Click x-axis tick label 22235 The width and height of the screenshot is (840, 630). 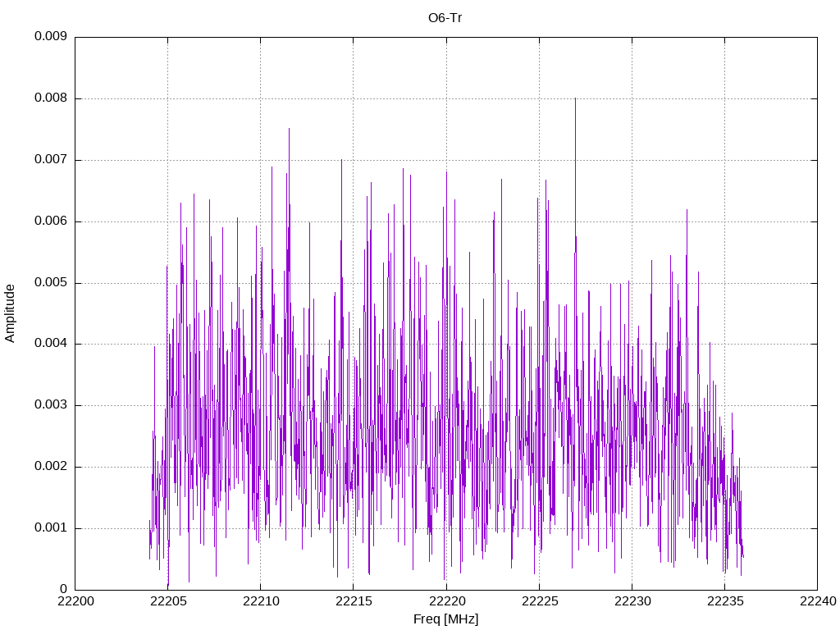[725, 601]
